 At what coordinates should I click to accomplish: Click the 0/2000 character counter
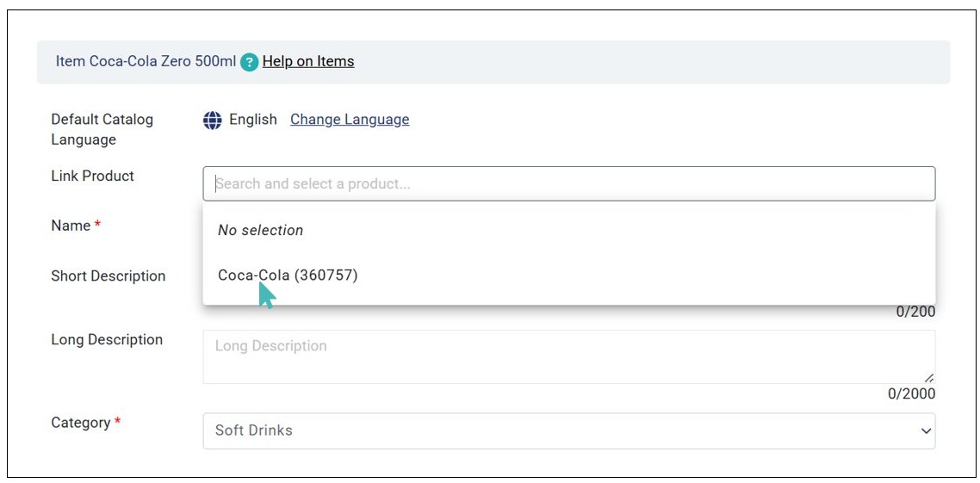pyautogui.click(x=911, y=393)
